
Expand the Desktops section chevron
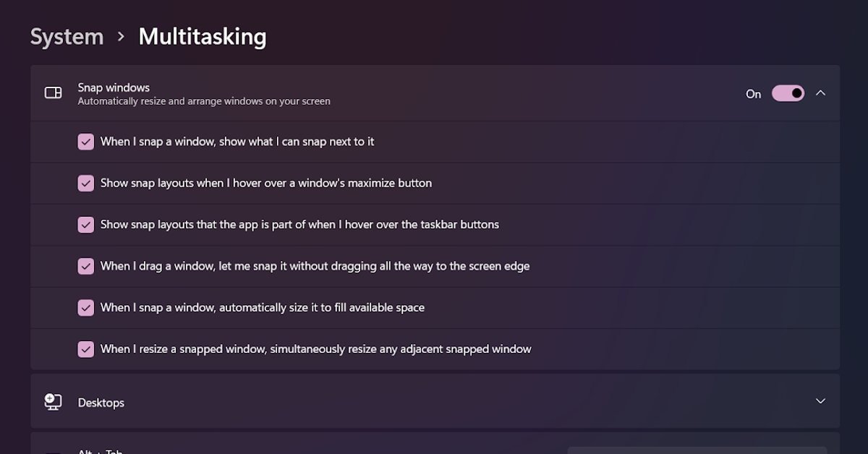pos(820,401)
